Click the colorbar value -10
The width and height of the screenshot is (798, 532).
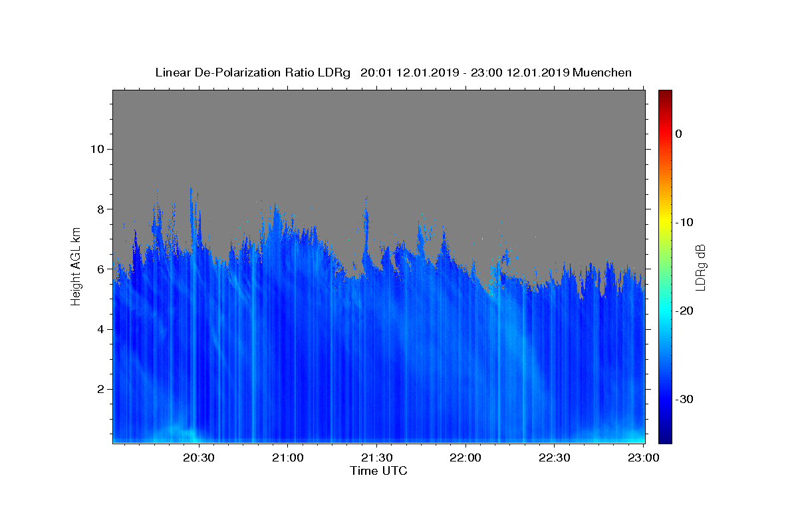(685, 222)
